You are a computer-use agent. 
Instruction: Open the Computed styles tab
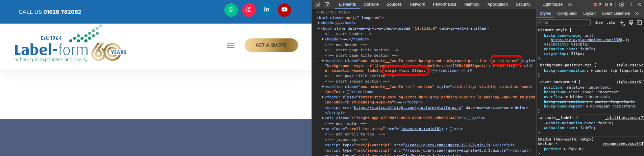click(567, 13)
